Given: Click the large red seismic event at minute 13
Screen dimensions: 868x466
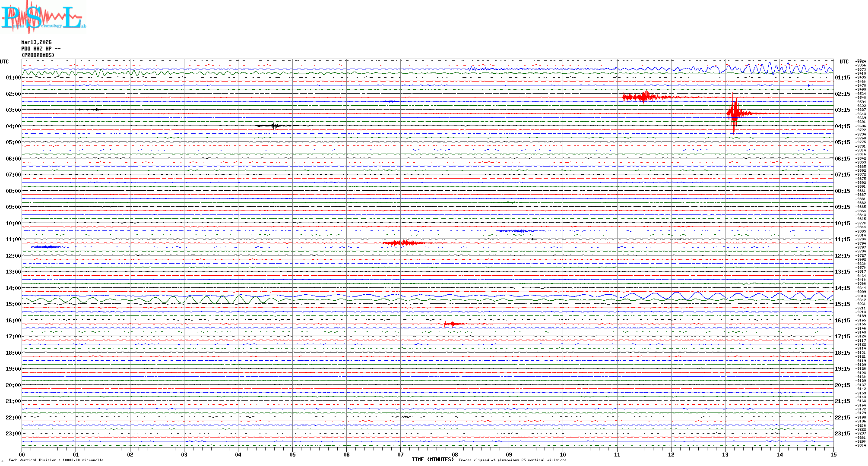Looking at the screenshot, I should [734, 113].
